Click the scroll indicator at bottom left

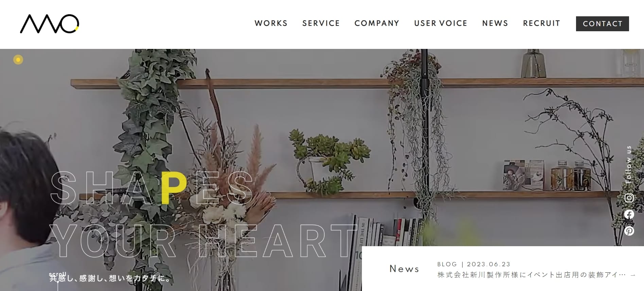tap(57, 274)
